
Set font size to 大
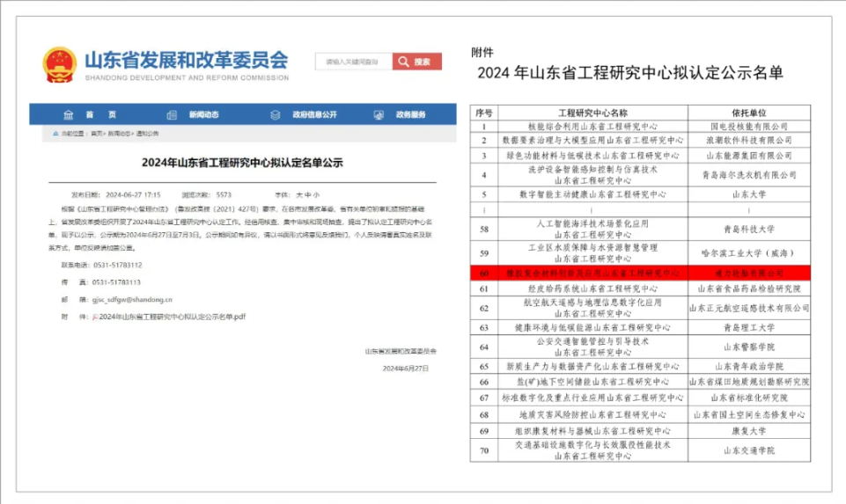pyautogui.click(x=298, y=194)
